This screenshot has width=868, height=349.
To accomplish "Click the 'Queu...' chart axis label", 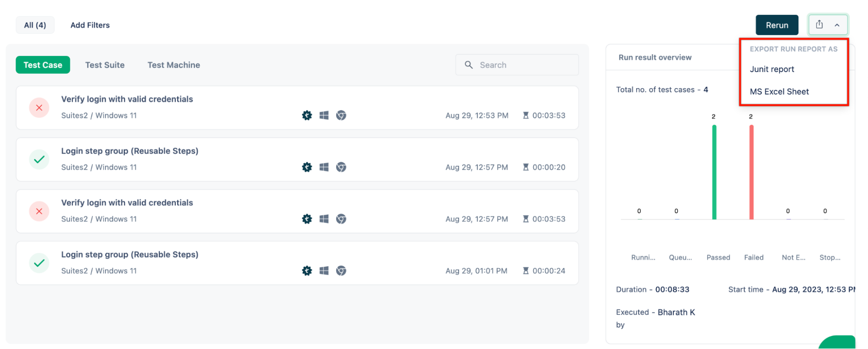I will 680,257.
